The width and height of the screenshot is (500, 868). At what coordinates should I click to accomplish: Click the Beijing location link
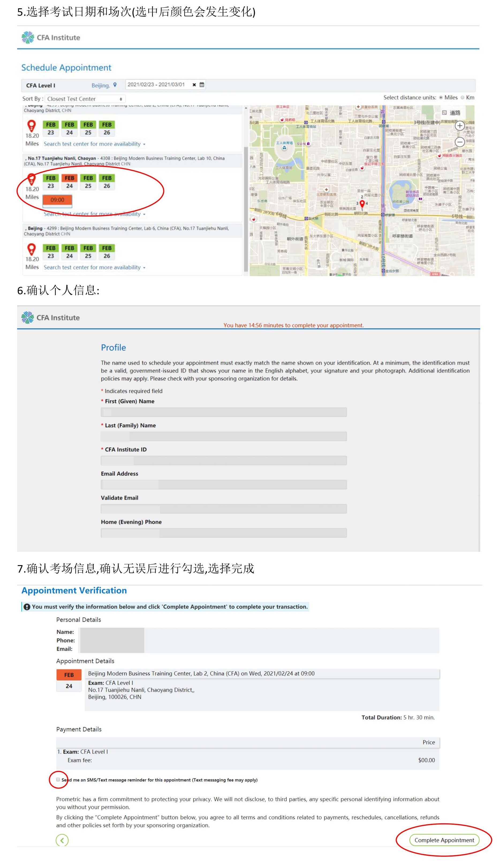click(x=101, y=85)
